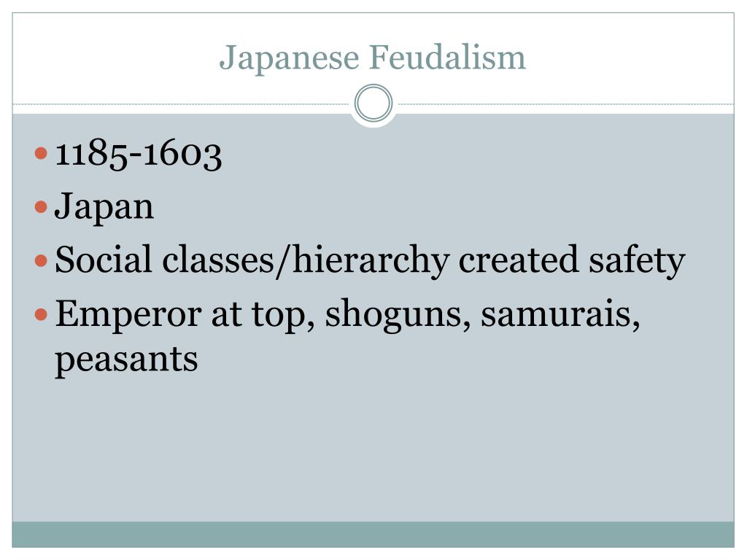Click the word hierarchy in third bullet
Viewport: 747px width, 560px height.
[x=371, y=261]
